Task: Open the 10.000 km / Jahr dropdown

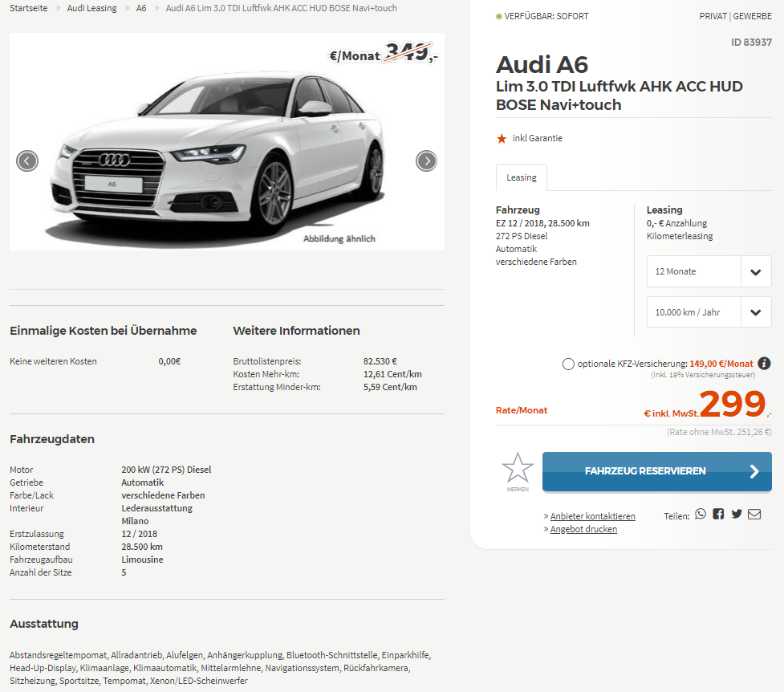Action: (709, 312)
